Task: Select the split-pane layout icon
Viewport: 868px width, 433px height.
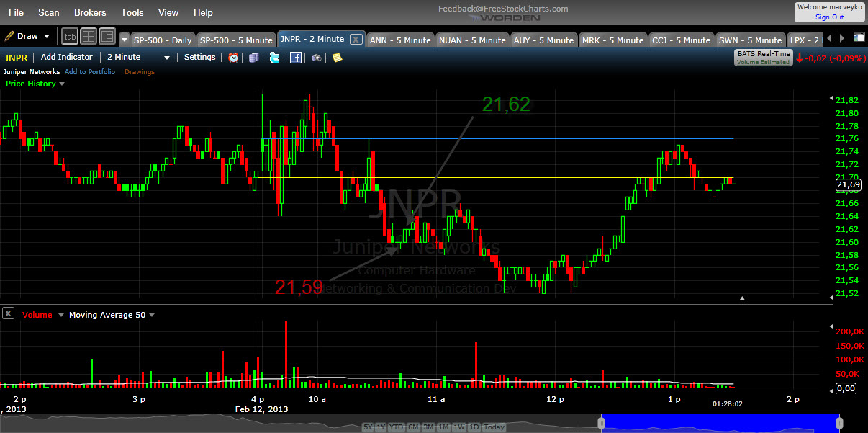Action: pyautogui.click(x=107, y=36)
